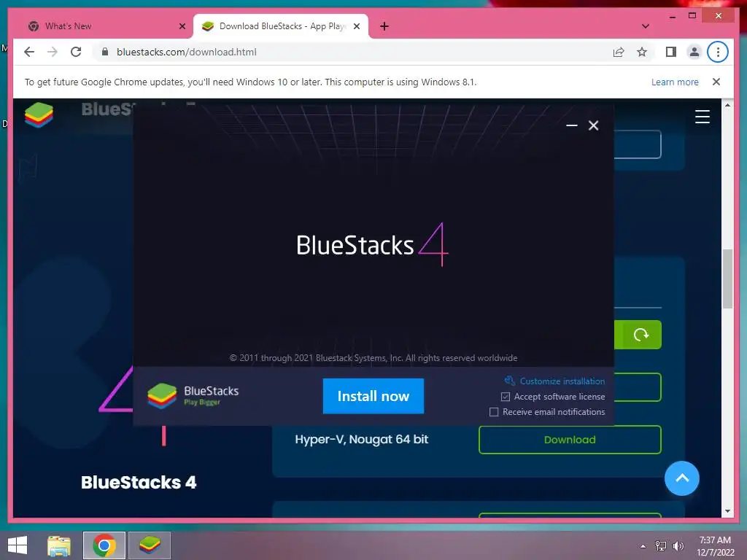
Task: Click the BlueStacks 4 heading text
Action: [x=139, y=483]
